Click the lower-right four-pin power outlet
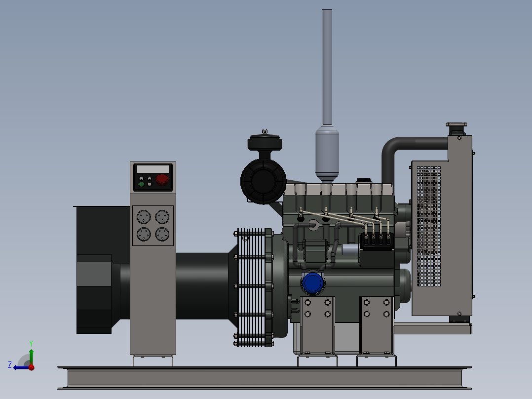Viewport: 532px width, 399px height. point(162,234)
